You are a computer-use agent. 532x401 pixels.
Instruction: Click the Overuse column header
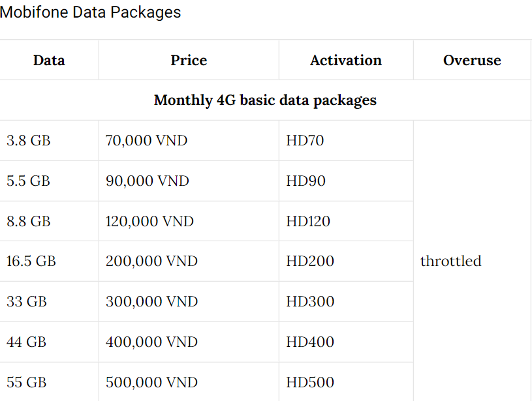pos(472,61)
